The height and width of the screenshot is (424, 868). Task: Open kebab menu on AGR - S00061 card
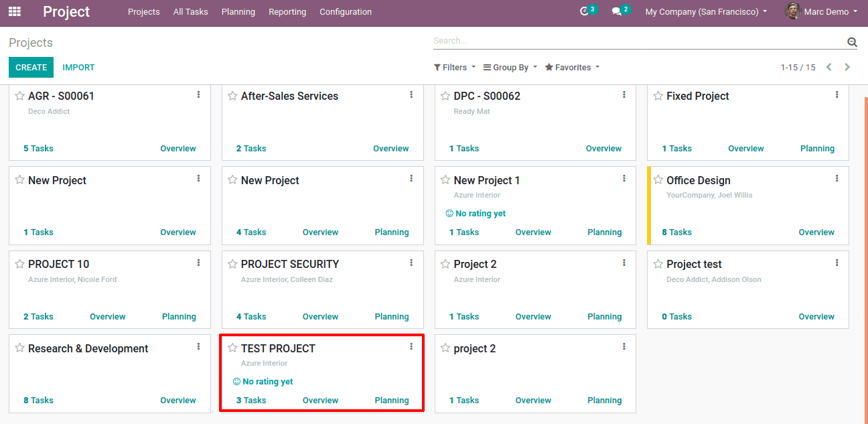click(x=198, y=95)
